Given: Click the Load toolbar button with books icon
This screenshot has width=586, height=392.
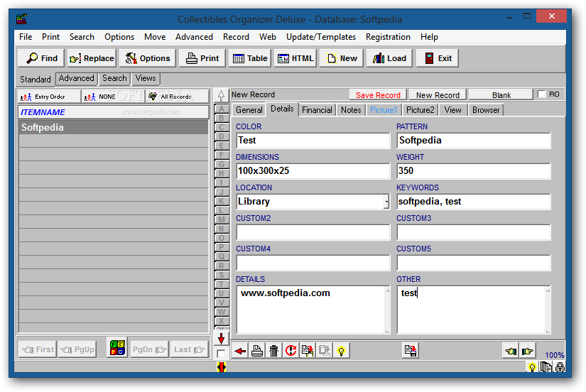Looking at the screenshot, I should tap(389, 58).
